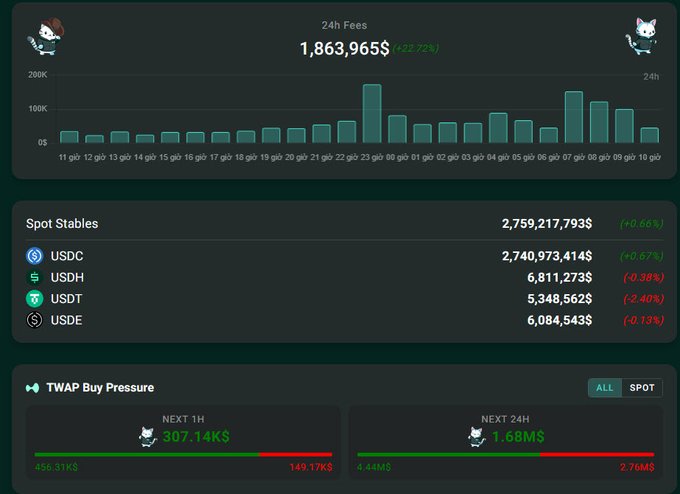Viewport: 680px width, 494px height.
Task: Click the -2.40% USDT change
Action: click(x=643, y=298)
